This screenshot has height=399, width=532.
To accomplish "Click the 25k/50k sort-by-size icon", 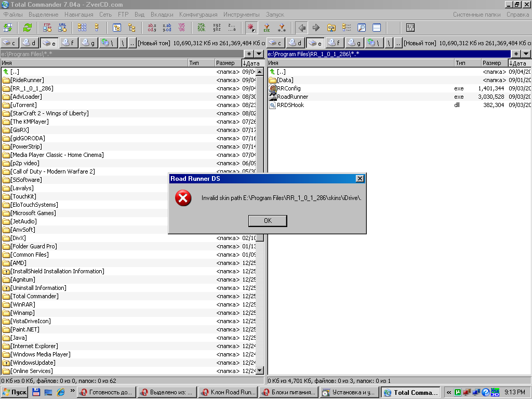I will point(201,28).
